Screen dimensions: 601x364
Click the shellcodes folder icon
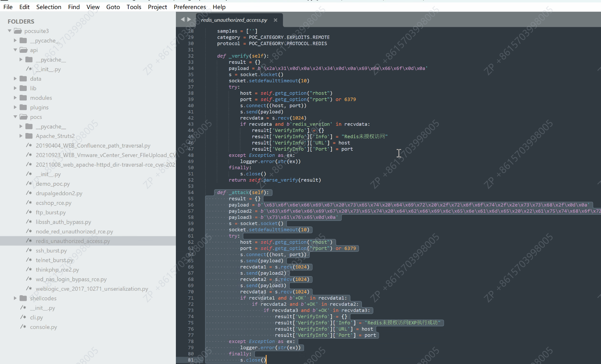tap(23, 298)
